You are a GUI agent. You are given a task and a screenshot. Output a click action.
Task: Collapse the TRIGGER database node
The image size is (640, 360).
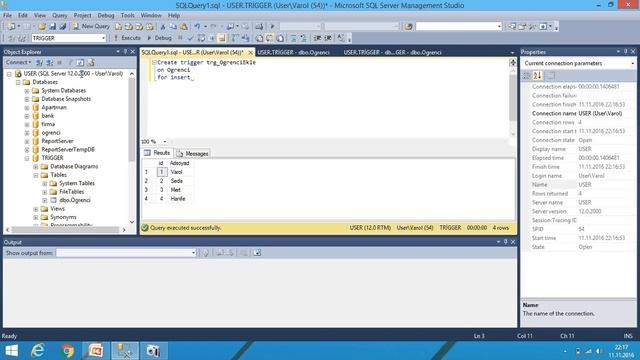point(27,158)
